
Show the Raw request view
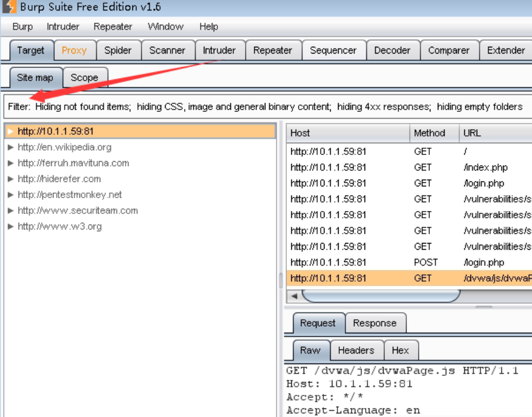310,350
